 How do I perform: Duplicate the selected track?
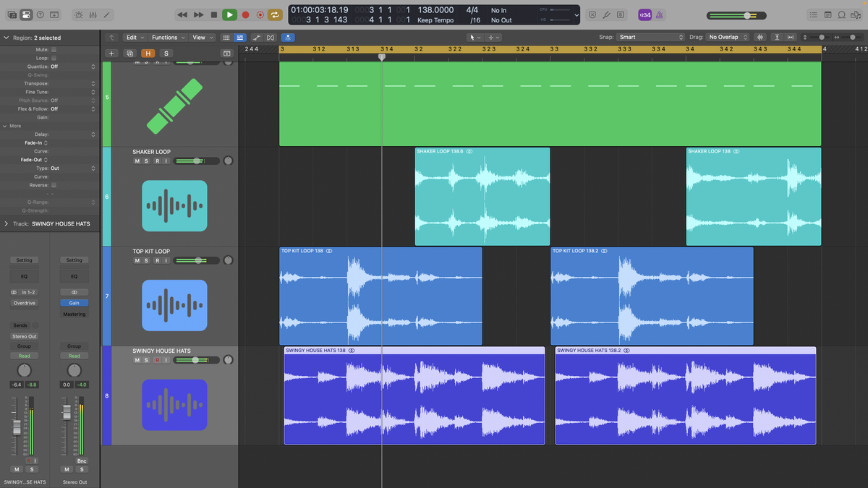pos(130,53)
